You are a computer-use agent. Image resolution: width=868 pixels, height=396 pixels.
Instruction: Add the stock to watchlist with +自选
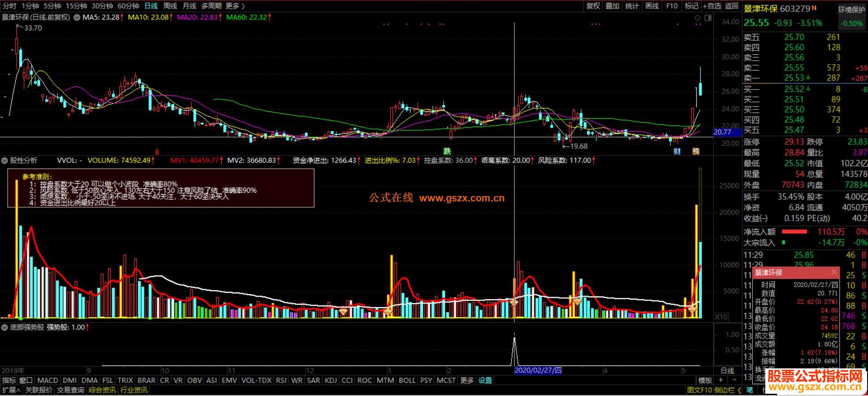point(712,6)
